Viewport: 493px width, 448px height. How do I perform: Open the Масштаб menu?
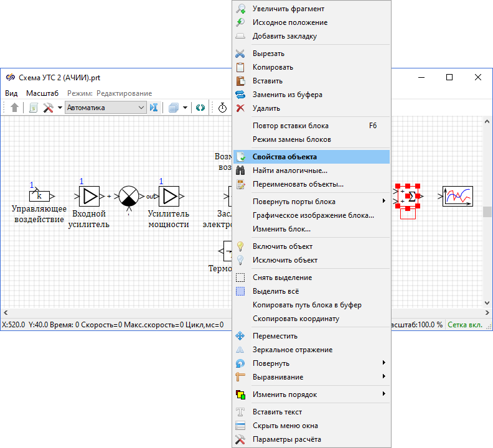[x=42, y=93]
